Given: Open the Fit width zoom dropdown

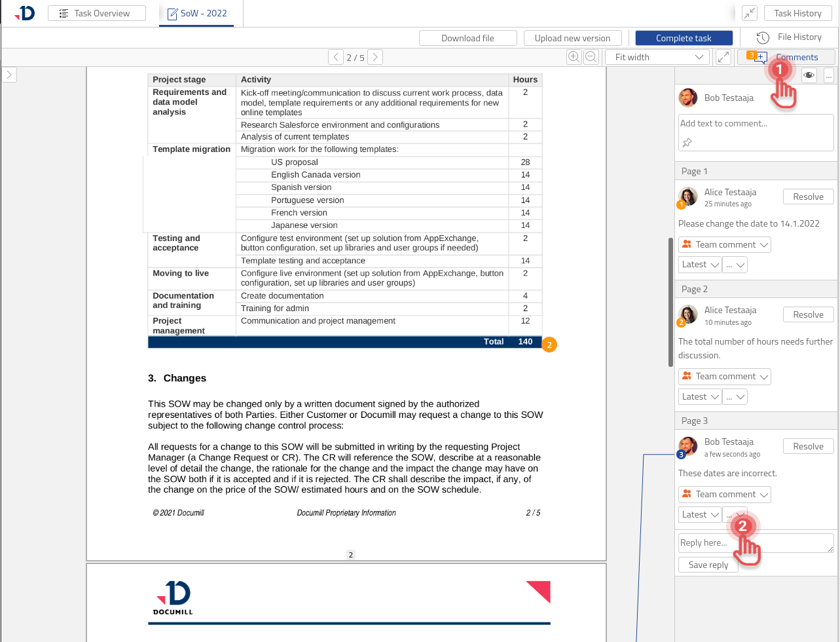Looking at the screenshot, I should [x=657, y=57].
